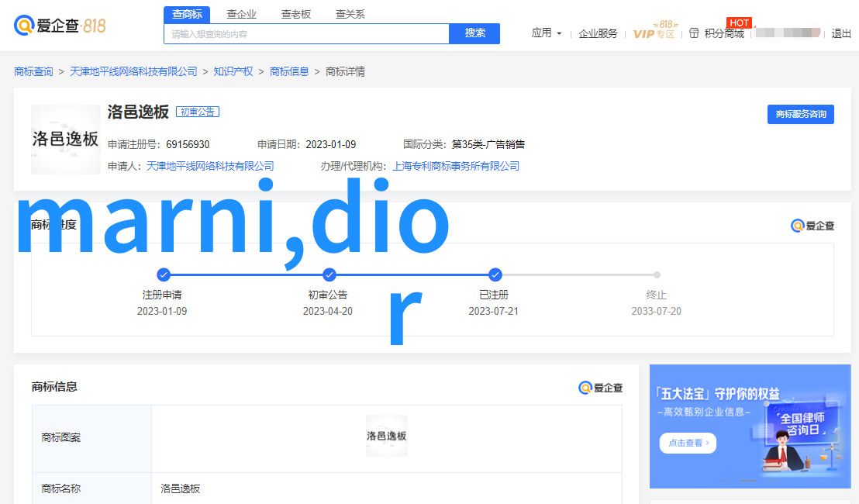859x504 pixels.
Task: Click the 已注册 checkmark step marker
Action: point(495,274)
